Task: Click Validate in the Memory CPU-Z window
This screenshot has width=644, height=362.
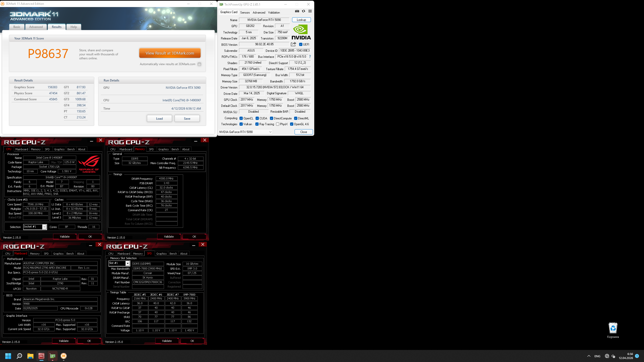Action: pyautogui.click(x=169, y=237)
